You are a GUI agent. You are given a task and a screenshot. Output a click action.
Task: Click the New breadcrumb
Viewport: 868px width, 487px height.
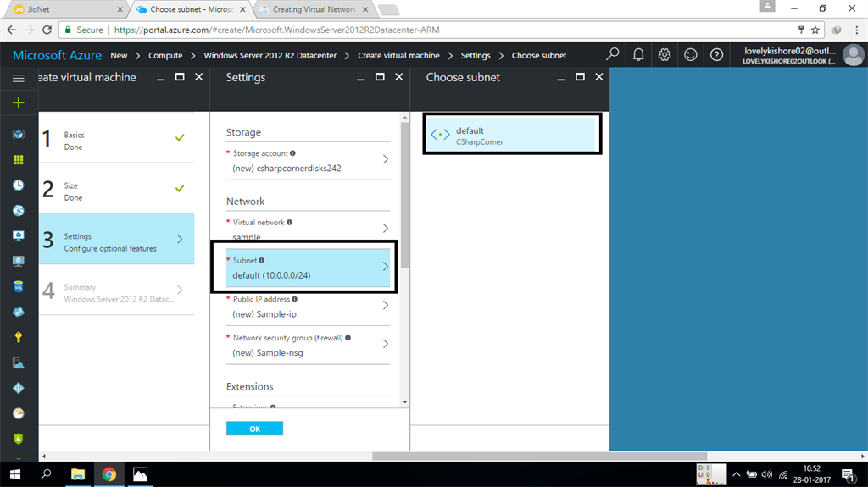119,55
